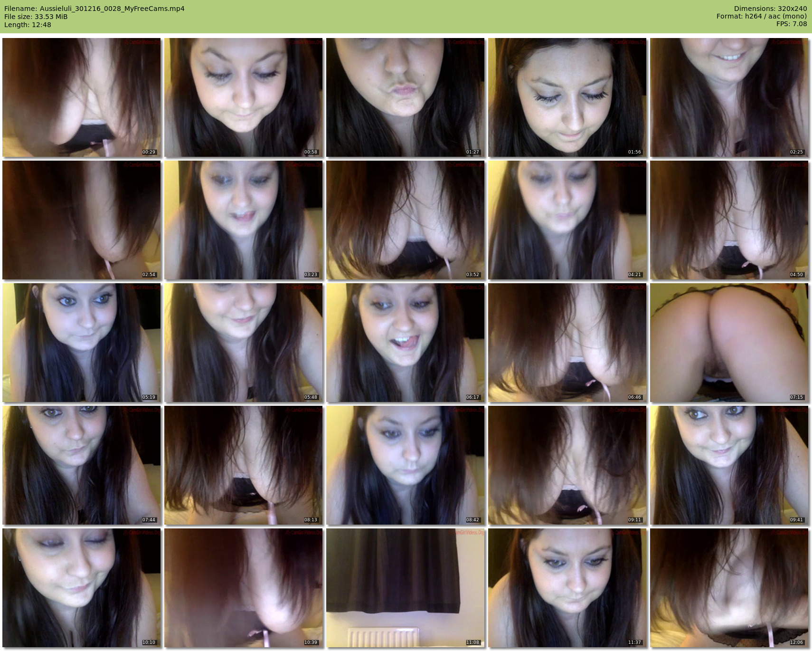Select the thumbnail marked 08:13
Image resolution: width=812 pixels, height=651 pixels.
pyautogui.click(x=244, y=465)
